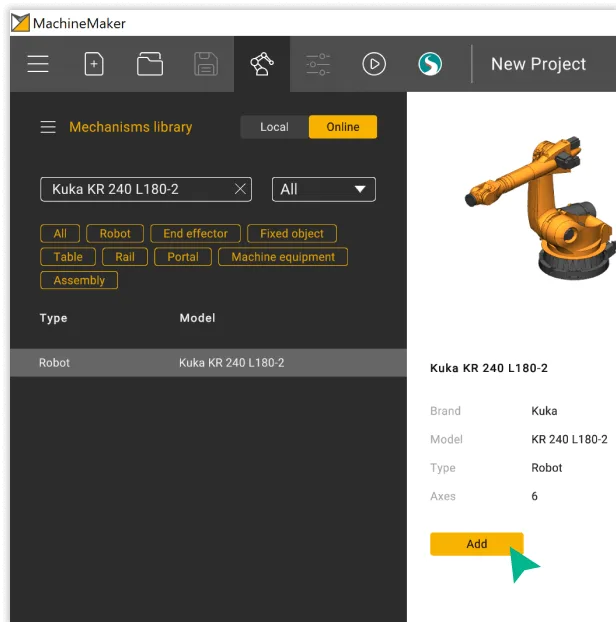Open Mechanisms library panel menu icon
The image size is (616, 622).
[48, 127]
